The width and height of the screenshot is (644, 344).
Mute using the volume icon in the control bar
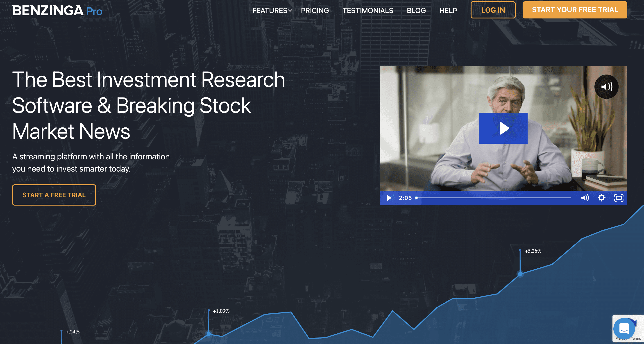[585, 198]
